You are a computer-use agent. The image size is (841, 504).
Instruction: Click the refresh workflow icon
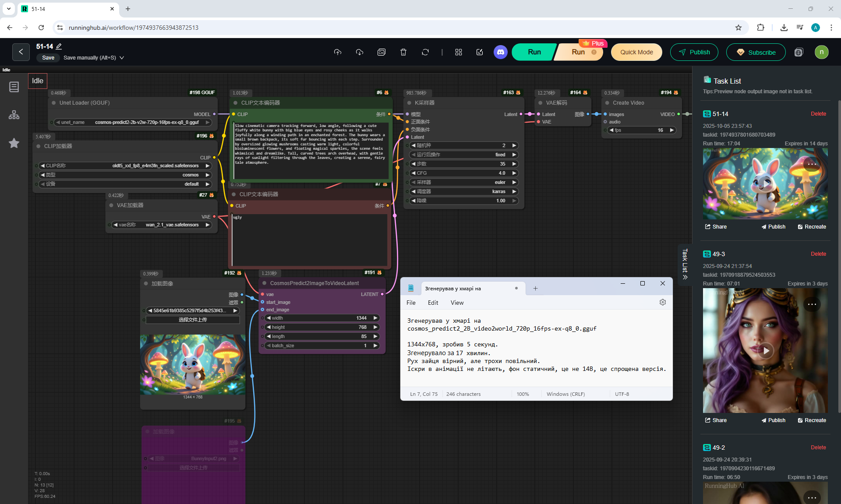click(425, 52)
